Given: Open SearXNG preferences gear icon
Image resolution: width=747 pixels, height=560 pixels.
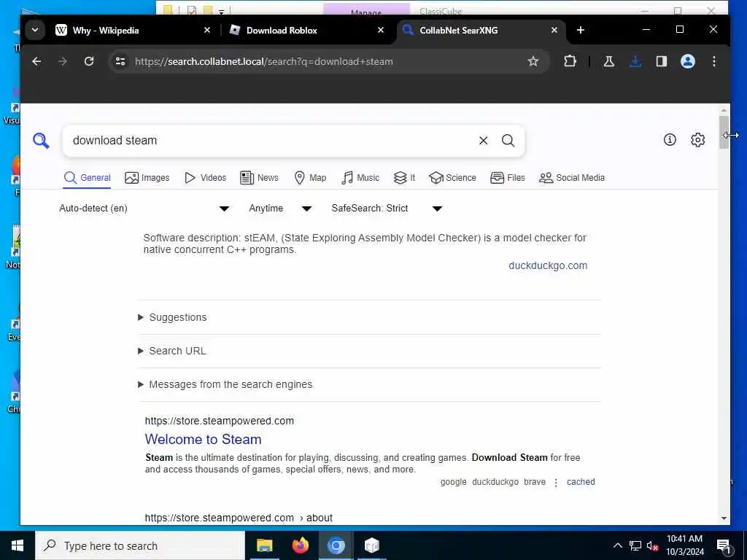Looking at the screenshot, I should click(x=698, y=139).
